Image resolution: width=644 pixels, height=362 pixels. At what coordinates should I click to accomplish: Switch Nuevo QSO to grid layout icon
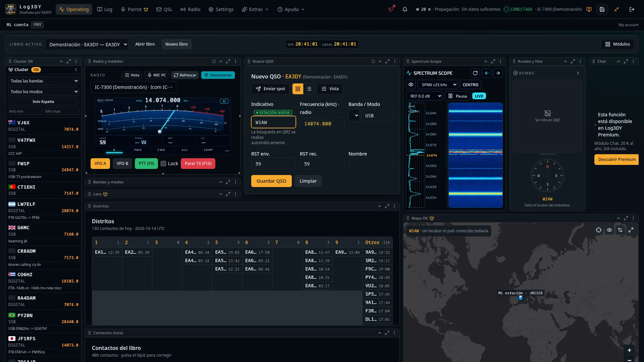298,89
